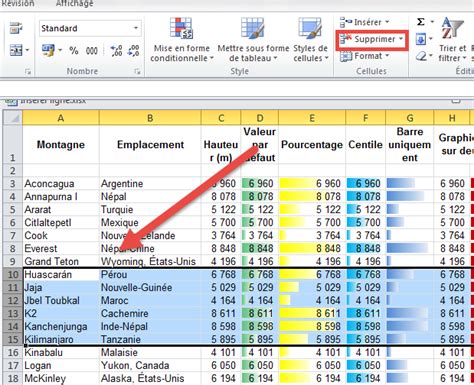Select the Nouvelle-Guinée cell
The image size is (474, 385).
click(x=150, y=288)
